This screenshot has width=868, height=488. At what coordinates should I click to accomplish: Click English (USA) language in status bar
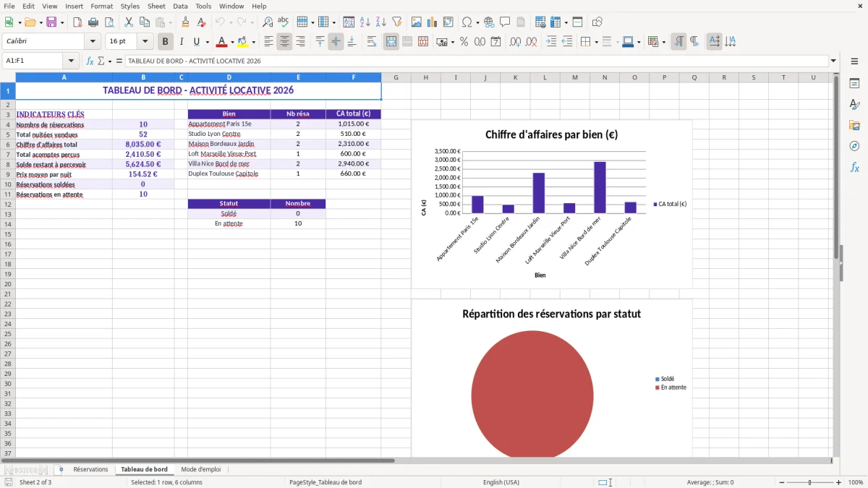coord(501,482)
